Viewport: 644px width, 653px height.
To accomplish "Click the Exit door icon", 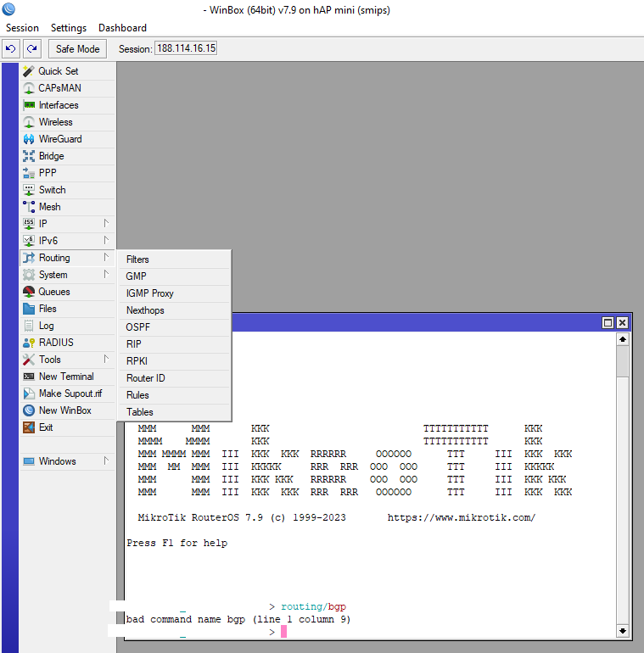I will [29, 427].
